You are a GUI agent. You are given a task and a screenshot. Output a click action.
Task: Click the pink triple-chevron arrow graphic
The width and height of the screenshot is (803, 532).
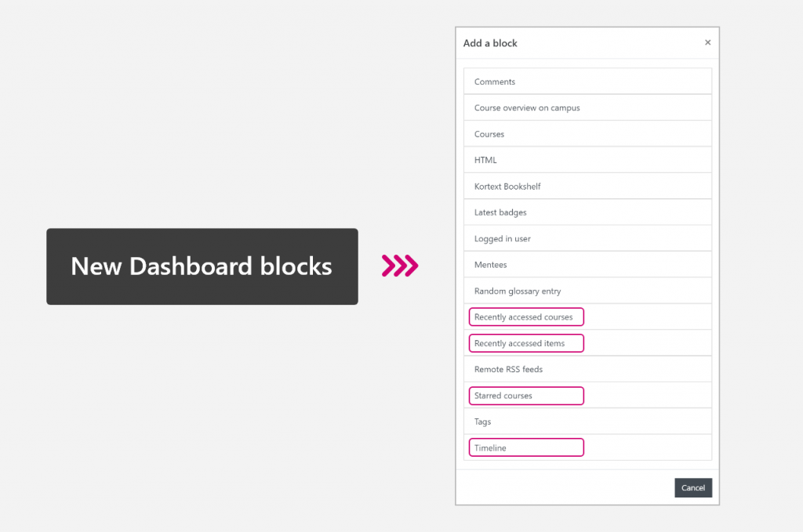400,266
